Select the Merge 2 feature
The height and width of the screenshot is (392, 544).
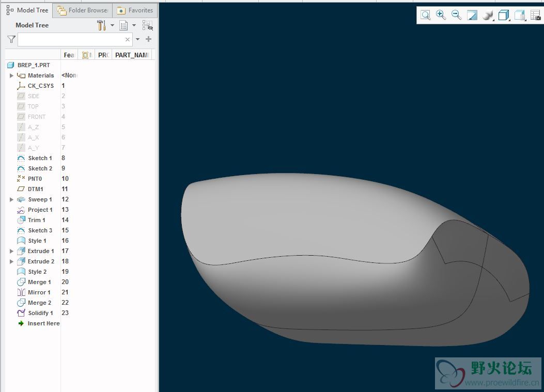point(39,303)
